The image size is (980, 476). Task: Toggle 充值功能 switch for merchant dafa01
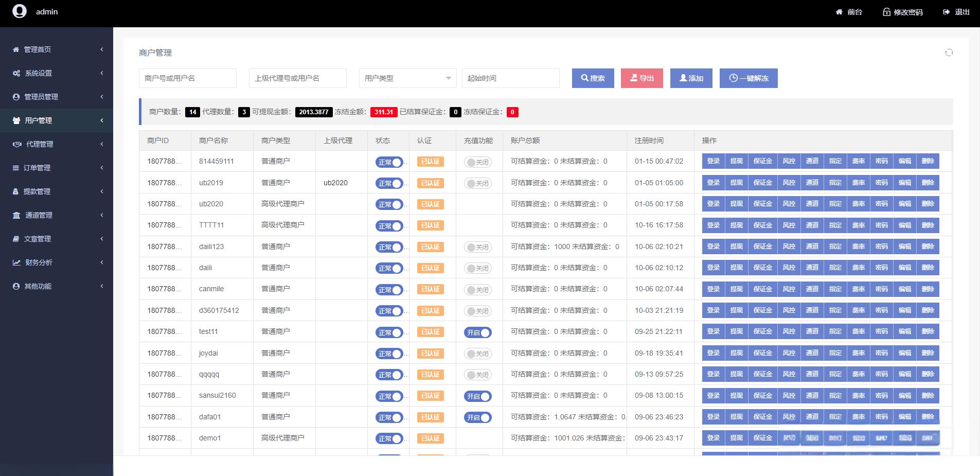(x=478, y=417)
